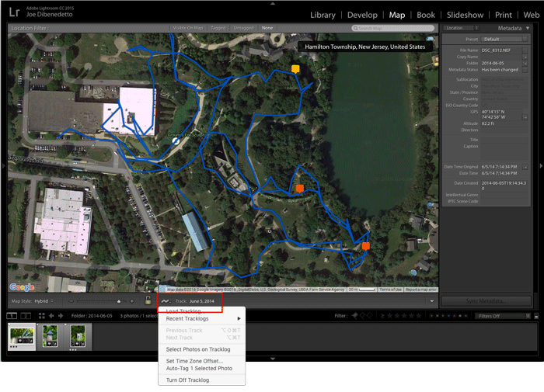Viewport: 544px width, 392px height.
Task: Select the Tagged location filter
Action: coord(218,28)
